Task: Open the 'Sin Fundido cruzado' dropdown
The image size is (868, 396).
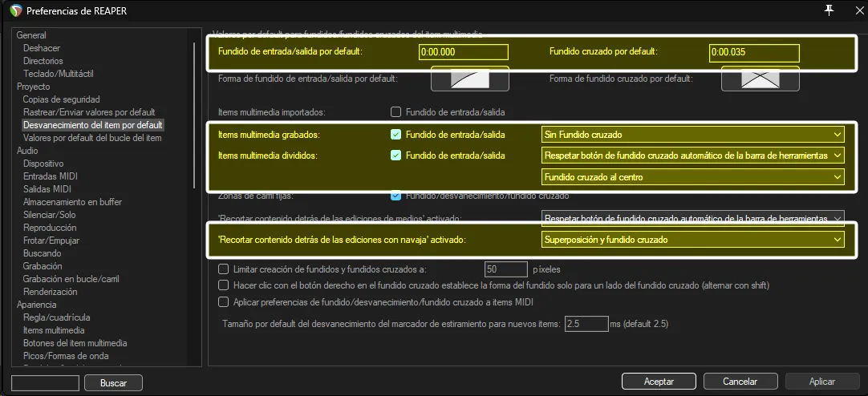Action: (692, 134)
